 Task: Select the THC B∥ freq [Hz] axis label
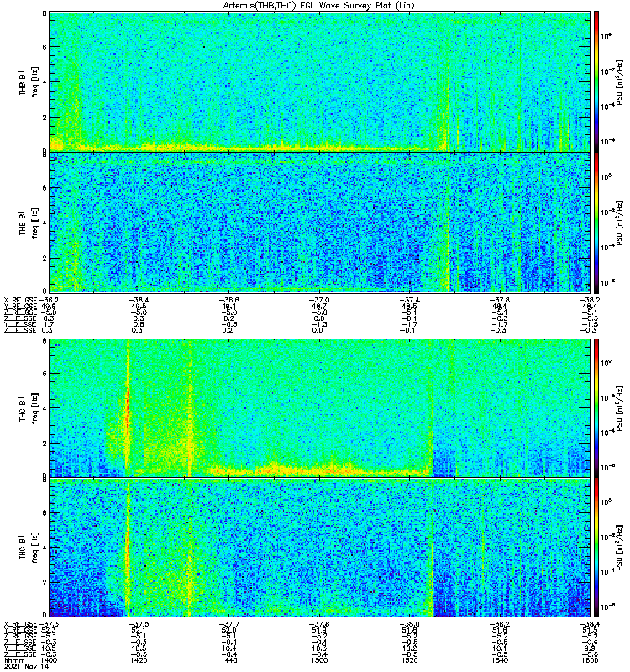point(29,548)
